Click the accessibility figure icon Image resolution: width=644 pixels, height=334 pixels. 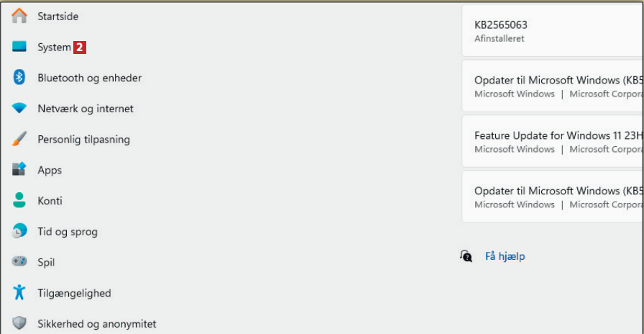pyautogui.click(x=19, y=293)
